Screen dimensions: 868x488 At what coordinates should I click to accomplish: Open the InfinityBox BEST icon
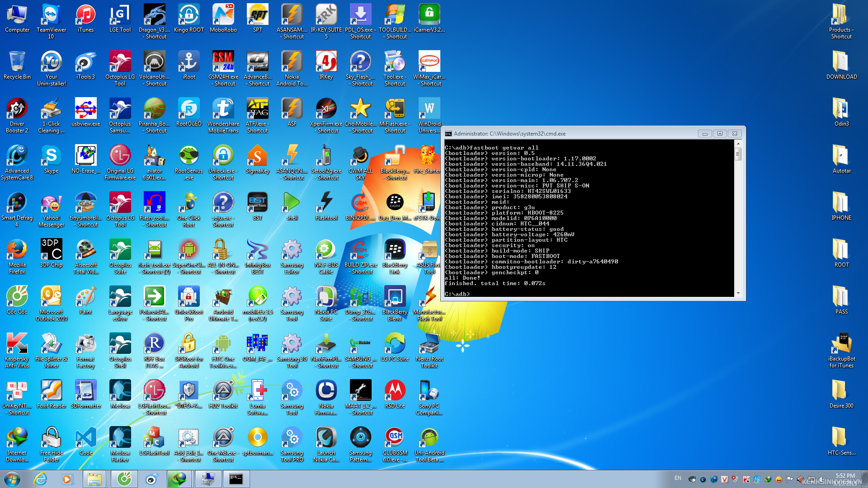click(x=258, y=256)
